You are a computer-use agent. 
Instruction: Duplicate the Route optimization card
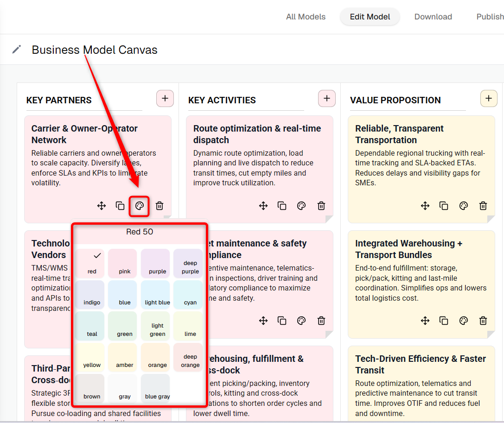(282, 206)
